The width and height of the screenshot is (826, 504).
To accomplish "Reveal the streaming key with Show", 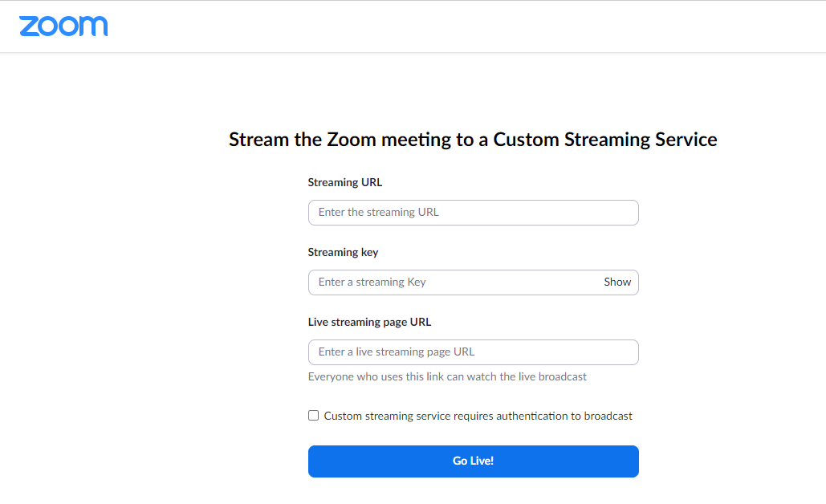I will 617,282.
